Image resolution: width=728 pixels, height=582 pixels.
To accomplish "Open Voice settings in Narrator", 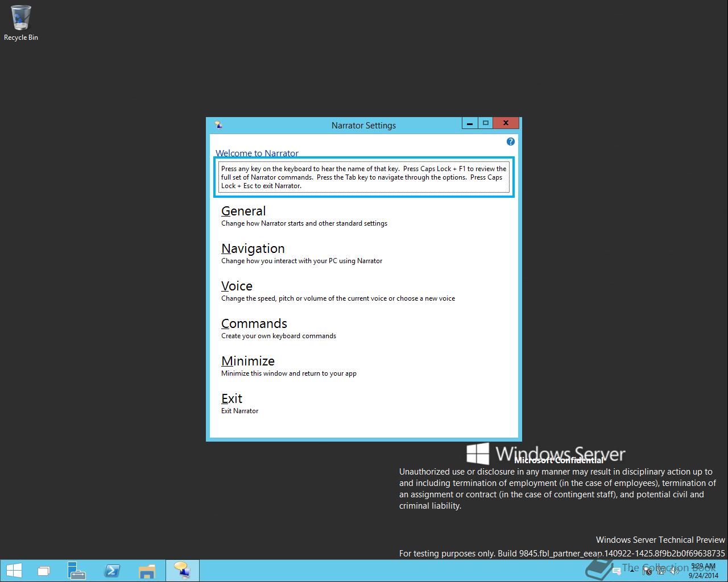I will point(237,286).
